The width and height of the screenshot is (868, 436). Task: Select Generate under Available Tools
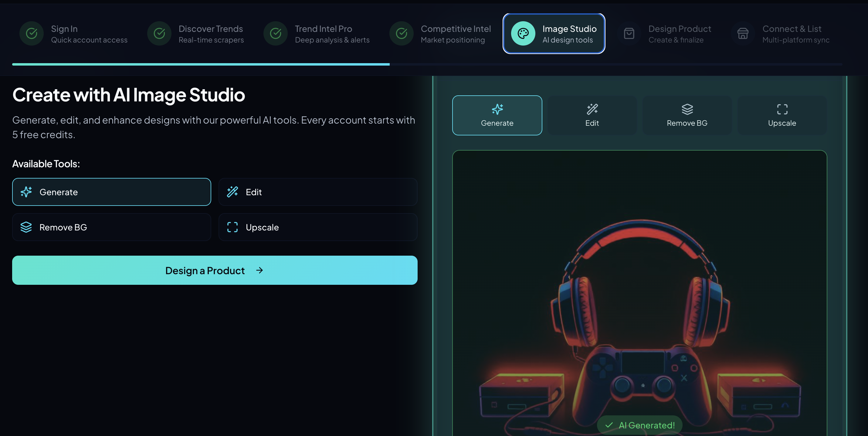[111, 192]
